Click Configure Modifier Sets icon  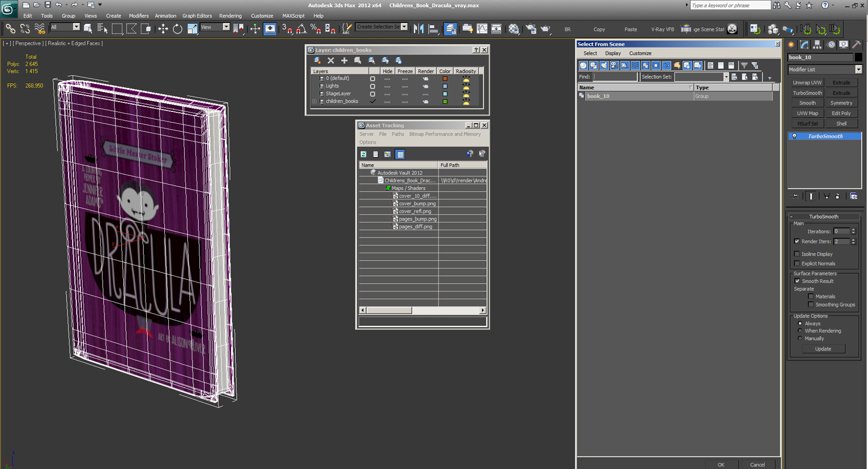click(x=854, y=196)
